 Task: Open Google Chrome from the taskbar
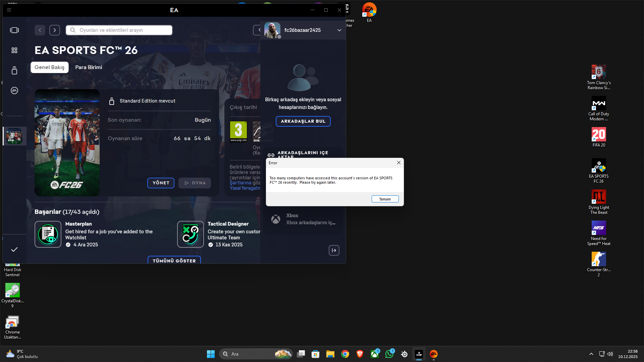pos(345,354)
